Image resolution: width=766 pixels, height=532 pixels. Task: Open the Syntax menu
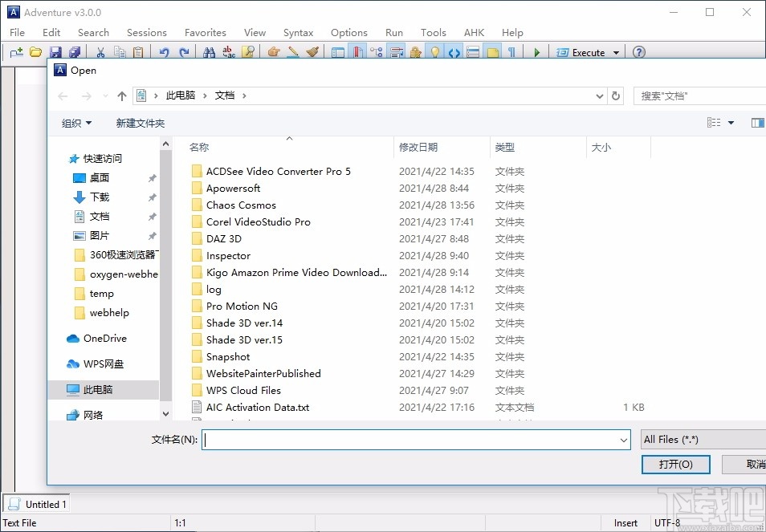point(298,32)
